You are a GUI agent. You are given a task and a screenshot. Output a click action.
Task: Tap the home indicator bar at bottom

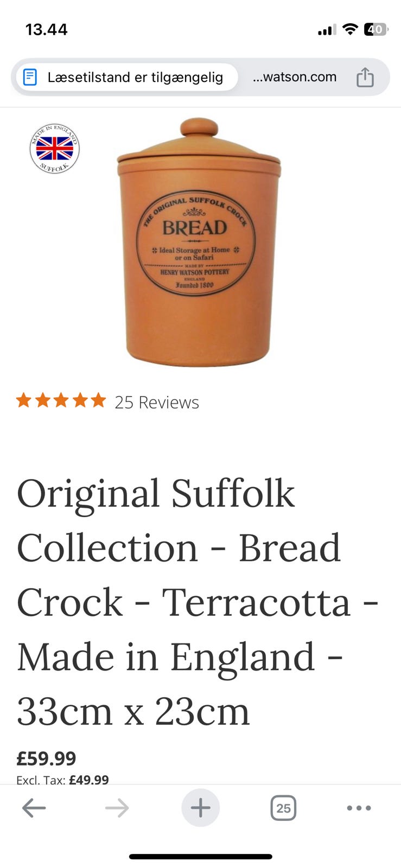pos(200,857)
